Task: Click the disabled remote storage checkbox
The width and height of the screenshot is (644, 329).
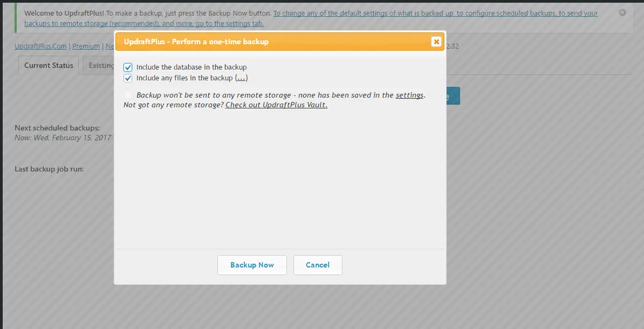Action: [x=128, y=95]
